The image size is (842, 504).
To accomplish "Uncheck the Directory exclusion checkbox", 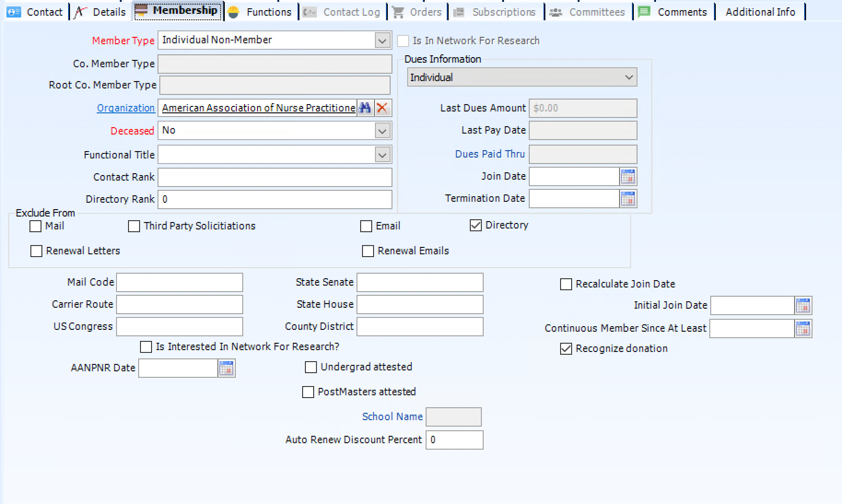I will coord(475,225).
